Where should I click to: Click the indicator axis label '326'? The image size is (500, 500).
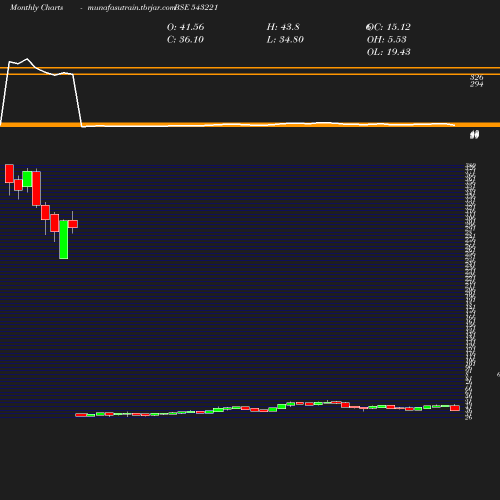(x=477, y=77)
